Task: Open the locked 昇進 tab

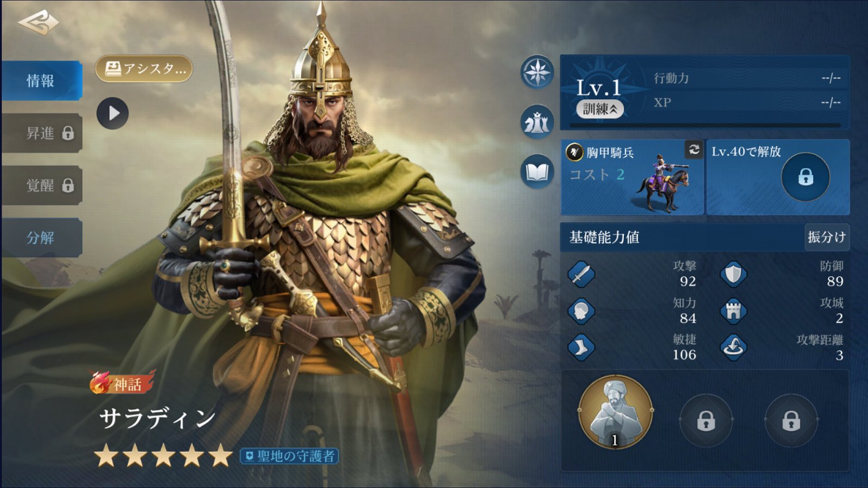Action: (42, 133)
